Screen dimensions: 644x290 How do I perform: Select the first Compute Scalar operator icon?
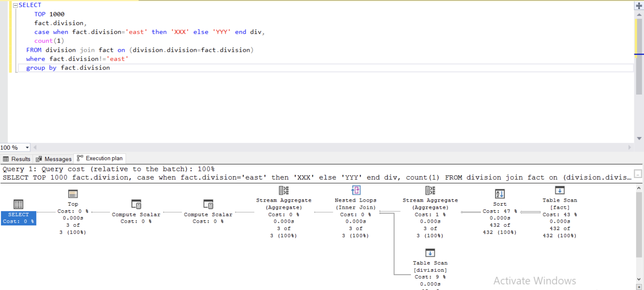tap(136, 204)
